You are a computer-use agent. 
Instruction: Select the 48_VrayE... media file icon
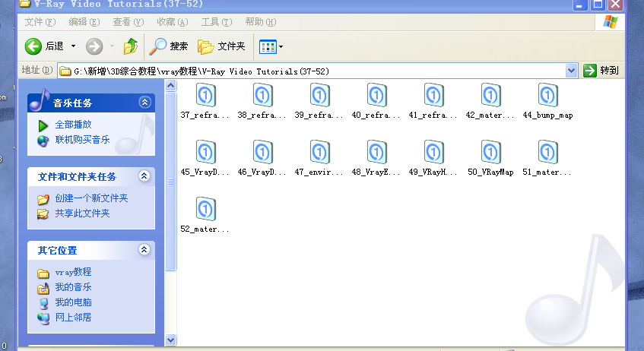click(376, 152)
